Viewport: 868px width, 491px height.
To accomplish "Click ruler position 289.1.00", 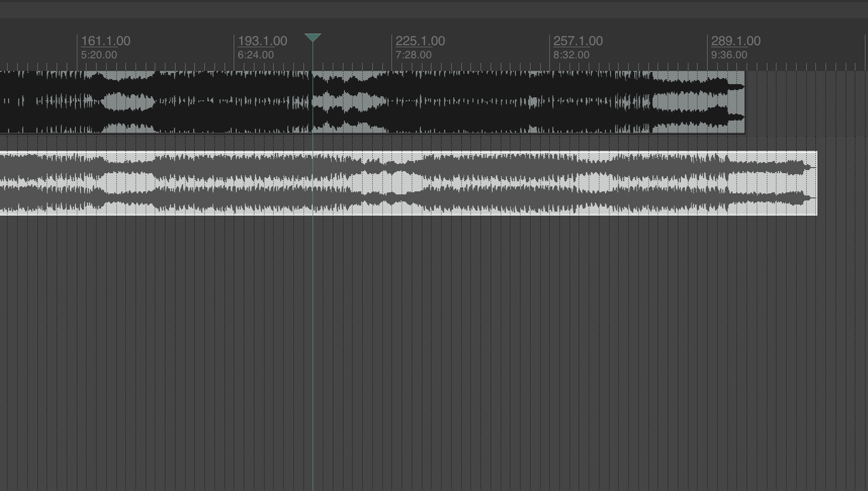I will point(736,41).
